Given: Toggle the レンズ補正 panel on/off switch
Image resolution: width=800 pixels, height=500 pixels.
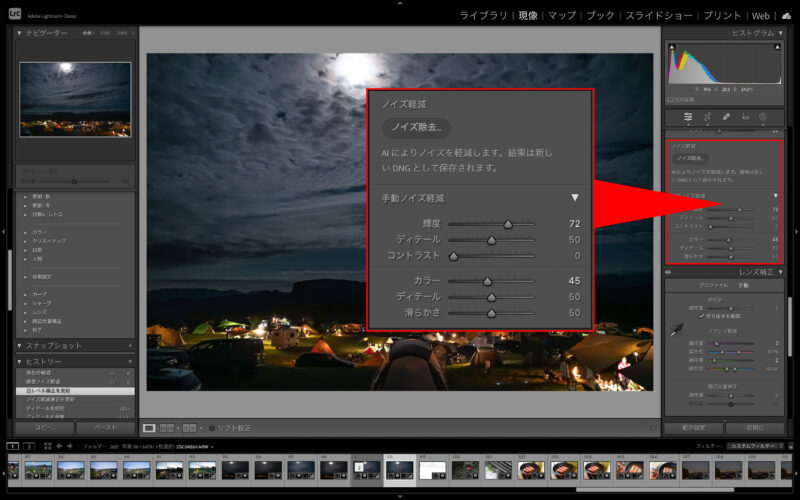Looking at the screenshot, I should tap(669, 272).
